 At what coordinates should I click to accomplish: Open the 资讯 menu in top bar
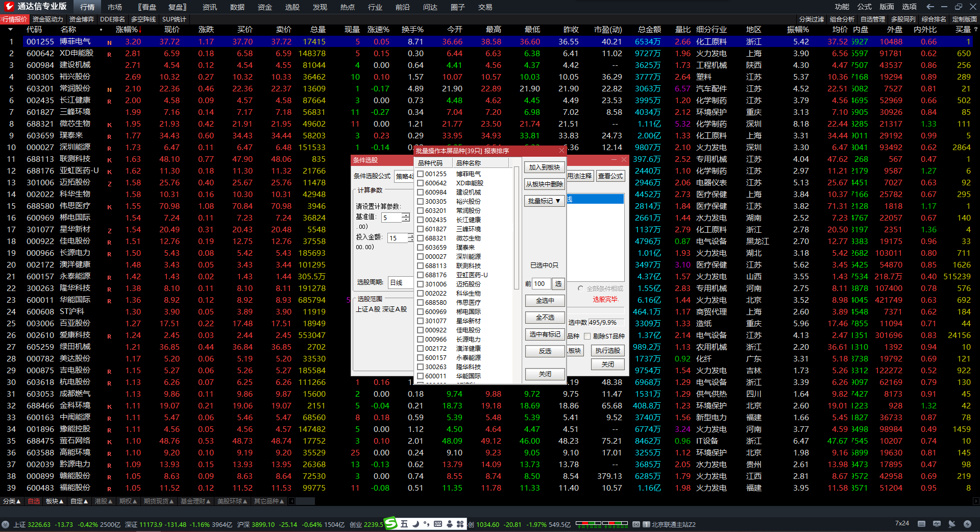point(210,7)
